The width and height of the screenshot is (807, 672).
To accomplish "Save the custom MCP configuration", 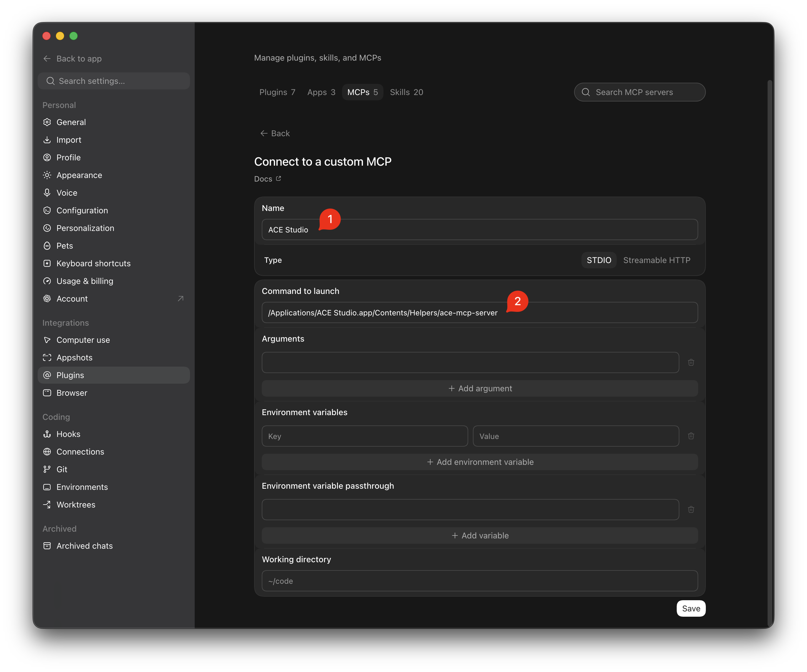I will pos(691,609).
